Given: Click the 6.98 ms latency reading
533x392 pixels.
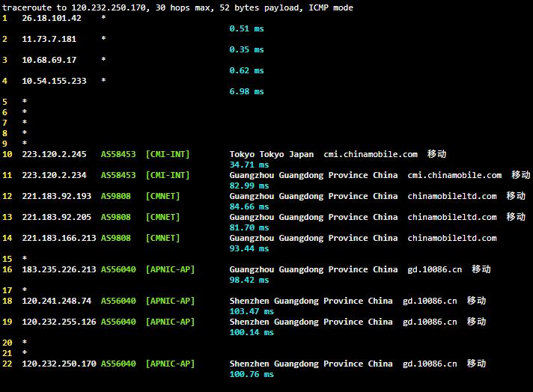Looking at the screenshot, I should 246,91.
